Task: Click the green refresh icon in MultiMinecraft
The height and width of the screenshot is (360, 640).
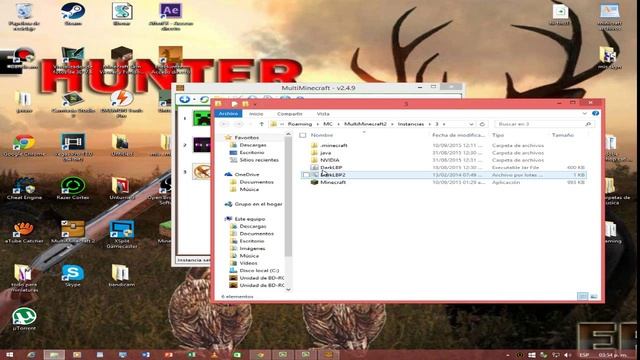Action: click(x=204, y=99)
